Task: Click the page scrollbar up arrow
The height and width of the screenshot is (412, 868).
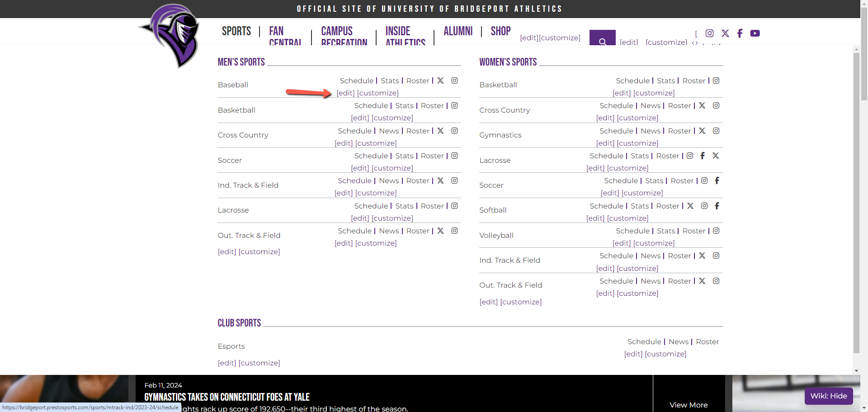Action: tap(864, 3)
